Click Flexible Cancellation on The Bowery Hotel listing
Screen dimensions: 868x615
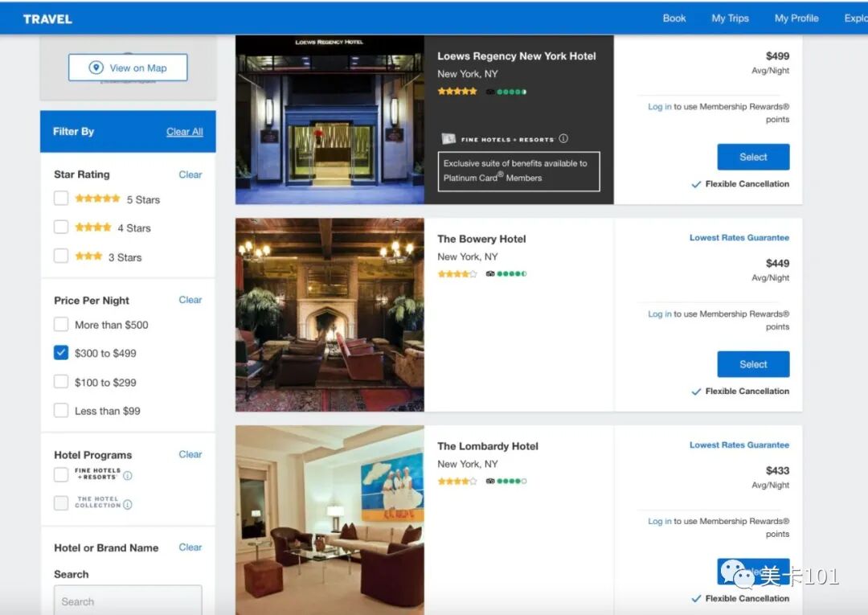coord(741,392)
